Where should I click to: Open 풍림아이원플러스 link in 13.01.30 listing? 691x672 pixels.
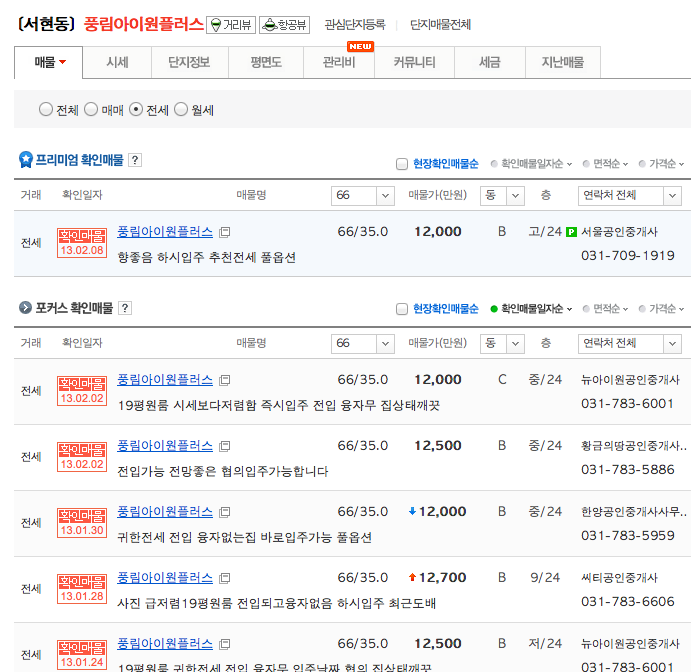pyautogui.click(x=165, y=512)
